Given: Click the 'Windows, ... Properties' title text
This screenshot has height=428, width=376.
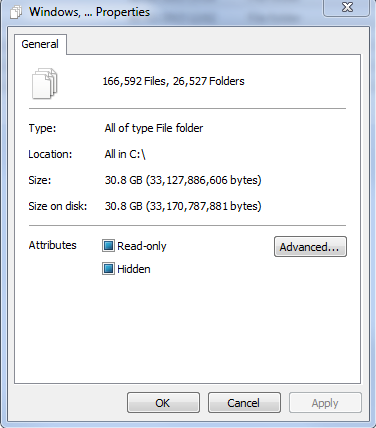Looking at the screenshot, I should click(90, 12).
